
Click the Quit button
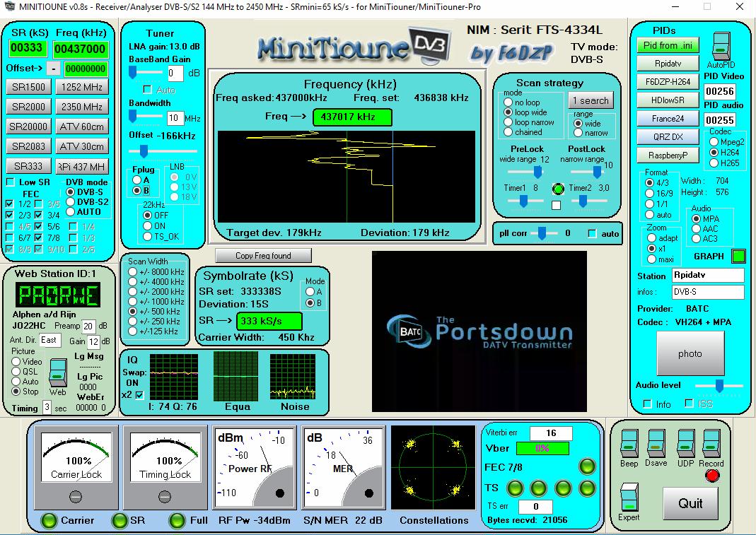click(x=690, y=503)
